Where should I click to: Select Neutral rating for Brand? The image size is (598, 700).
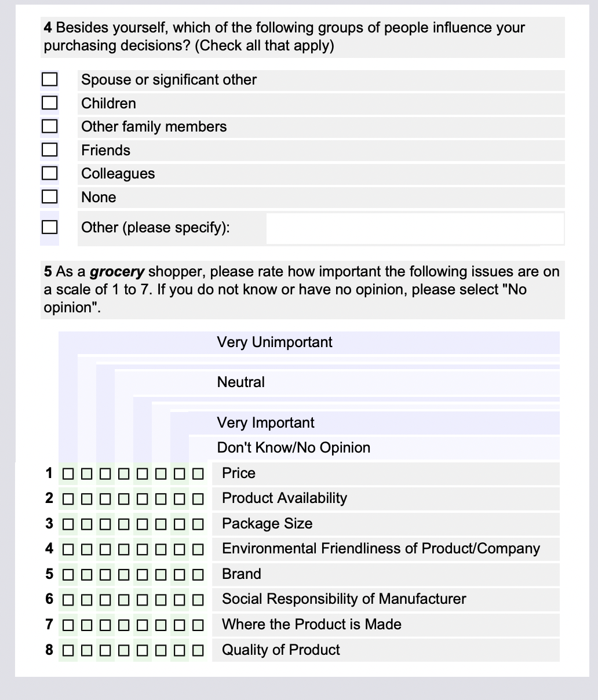[123, 574]
